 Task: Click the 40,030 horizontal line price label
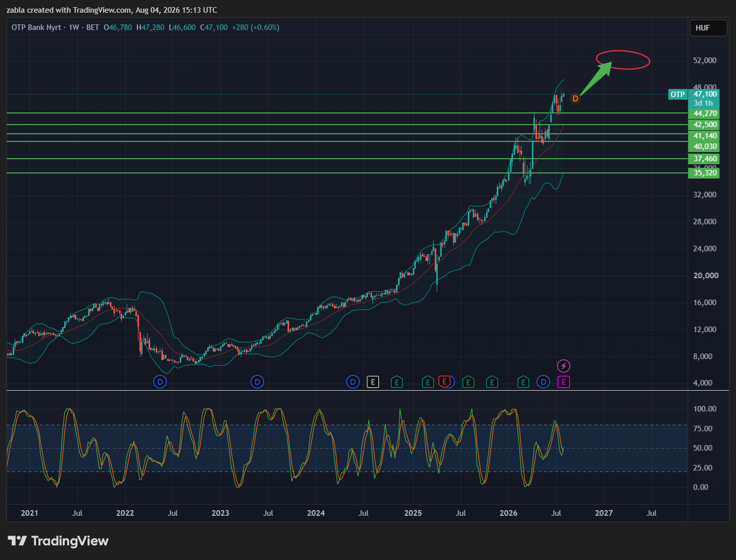coord(704,146)
